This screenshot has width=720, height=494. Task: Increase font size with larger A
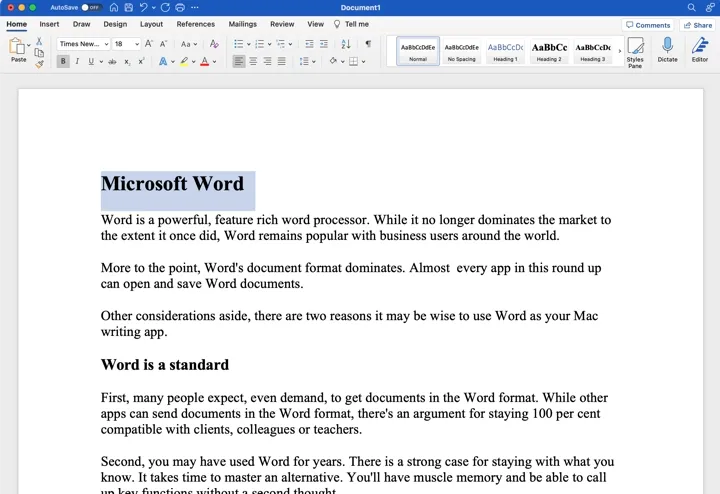click(148, 44)
